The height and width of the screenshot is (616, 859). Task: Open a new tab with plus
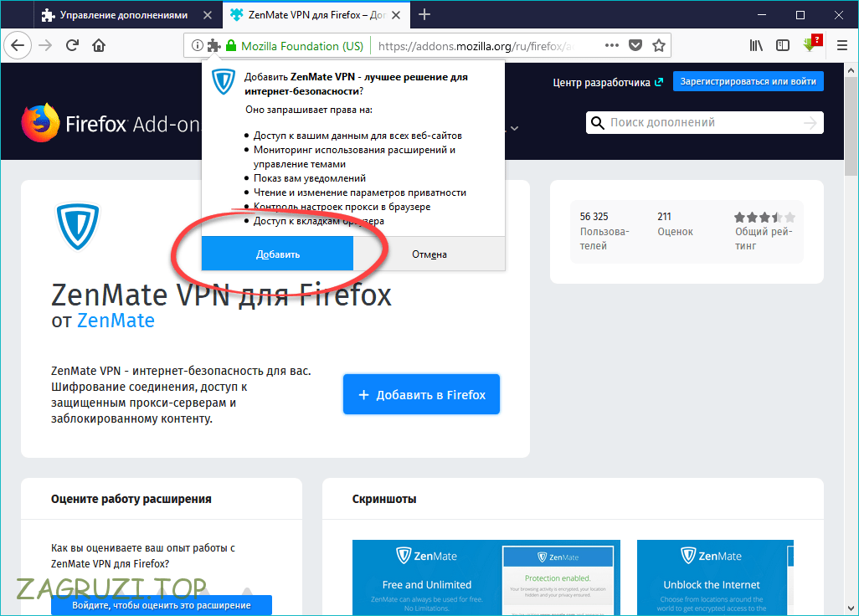point(424,15)
